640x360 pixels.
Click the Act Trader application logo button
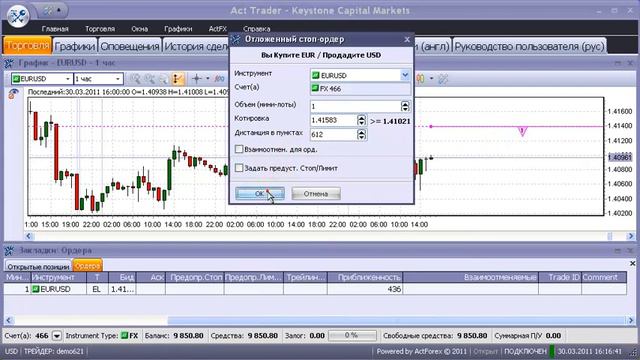tap(18, 16)
